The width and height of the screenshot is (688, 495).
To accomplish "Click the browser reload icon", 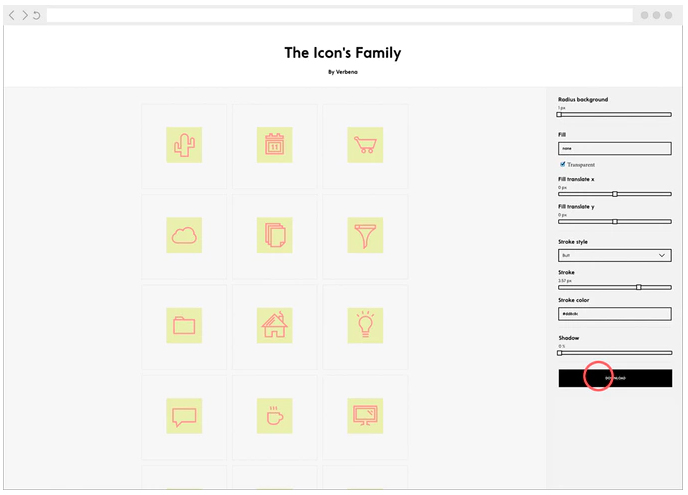I will click(37, 15).
